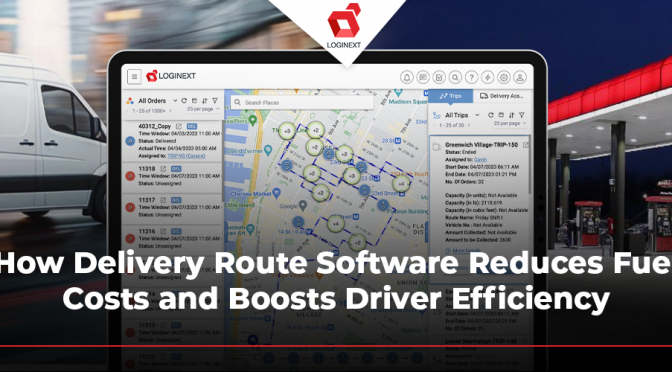This screenshot has height=372, width=672.
Task: Click the LogiNext logo in the app header
Action: pos(171,76)
